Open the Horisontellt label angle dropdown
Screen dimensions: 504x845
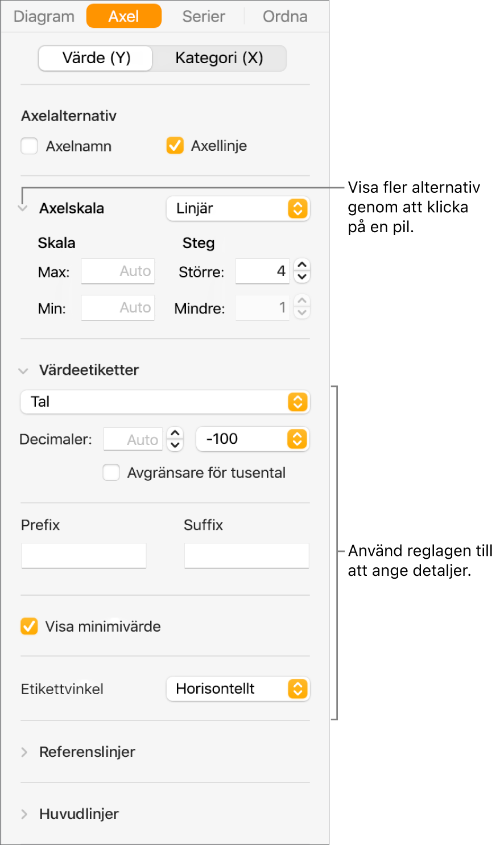(238, 689)
